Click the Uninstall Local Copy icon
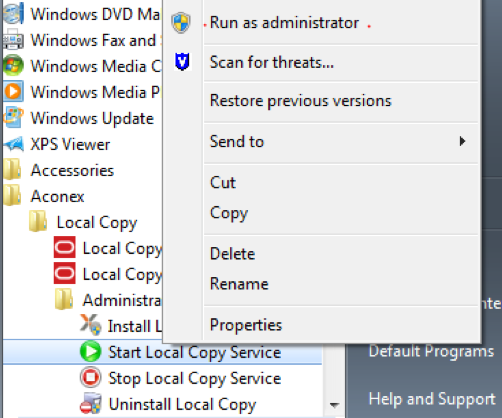This screenshot has width=502, height=418. click(90, 403)
